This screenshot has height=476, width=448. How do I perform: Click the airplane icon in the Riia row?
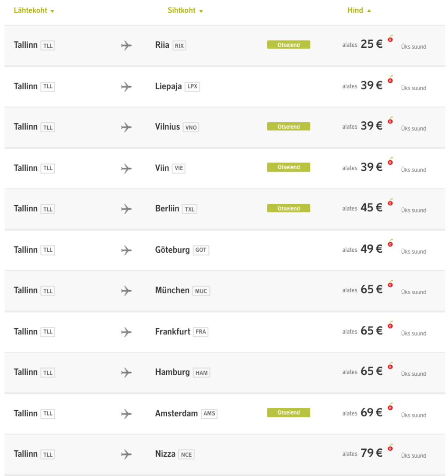coord(126,46)
